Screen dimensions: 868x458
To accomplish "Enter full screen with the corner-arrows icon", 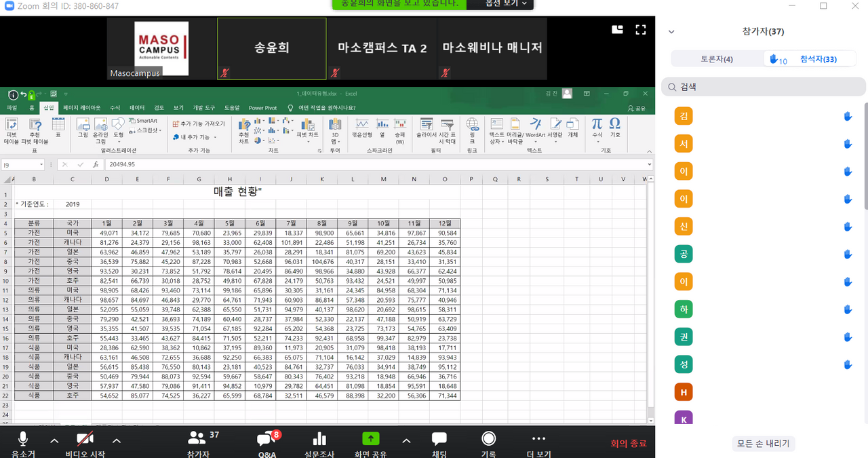I will 640,30.
